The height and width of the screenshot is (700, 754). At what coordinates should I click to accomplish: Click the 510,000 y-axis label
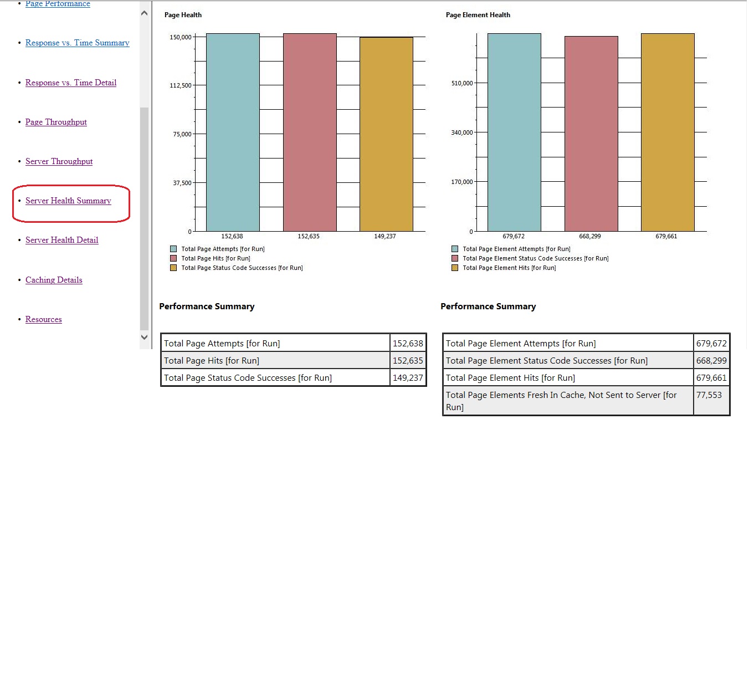coord(462,83)
